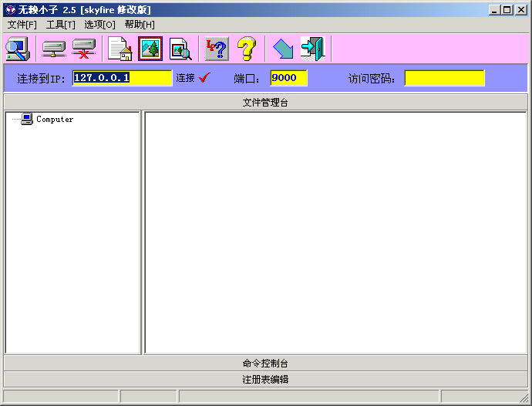Click the connect-to-host drive toolbar icon
The height and width of the screenshot is (406, 532).
(x=53, y=49)
